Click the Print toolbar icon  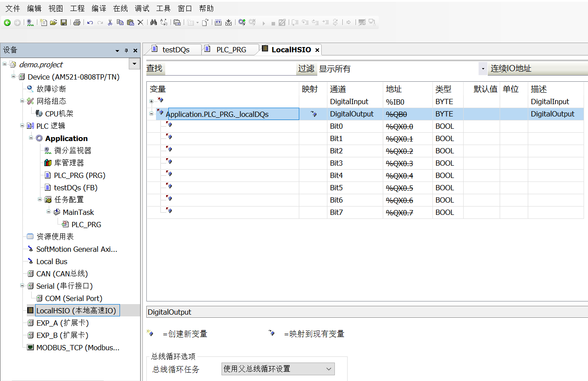[x=77, y=22]
